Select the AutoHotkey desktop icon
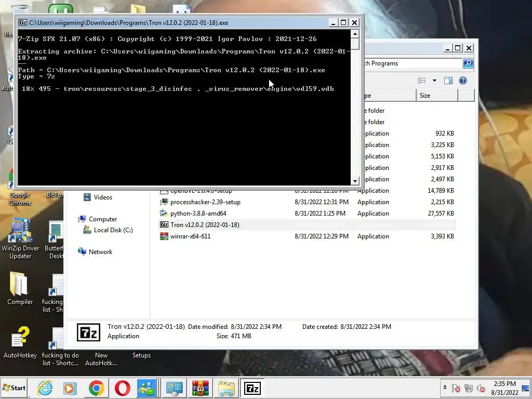Image resolution: width=532 pixels, height=399 pixels. point(20,342)
